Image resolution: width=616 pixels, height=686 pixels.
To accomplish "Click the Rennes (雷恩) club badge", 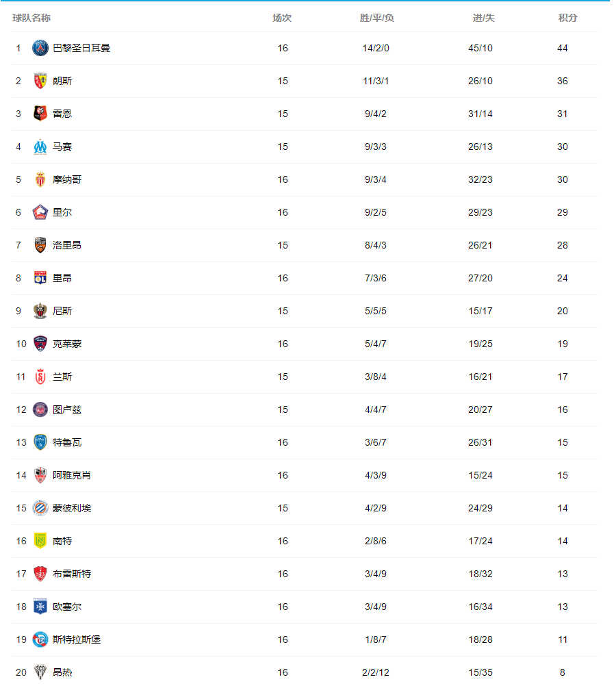I will coord(40,114).
